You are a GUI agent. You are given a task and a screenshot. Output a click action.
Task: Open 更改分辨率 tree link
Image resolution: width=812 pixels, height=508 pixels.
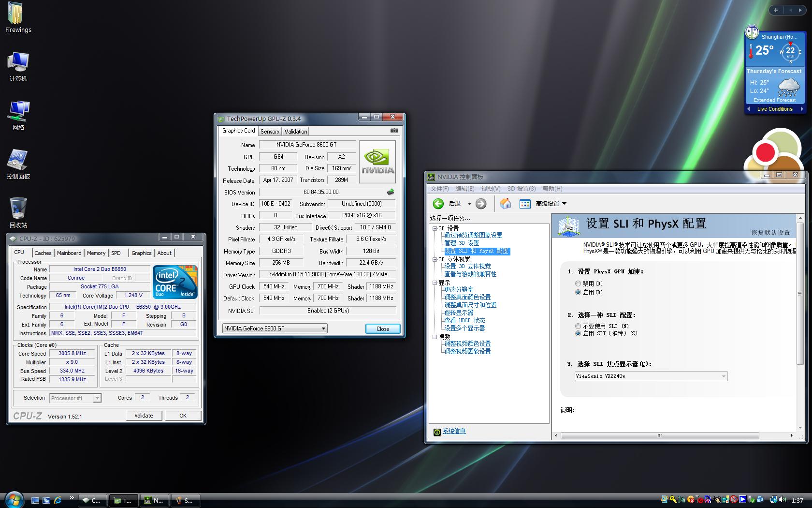[459, 290]
